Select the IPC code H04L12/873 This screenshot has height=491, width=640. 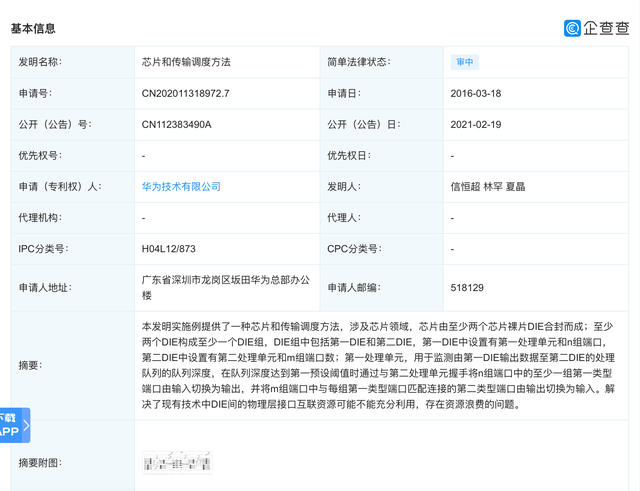click(x=169, y=249)
